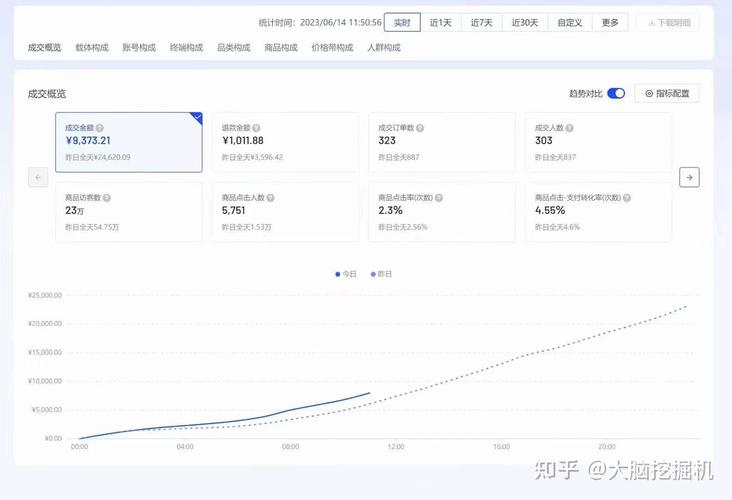This screenshot has height=500, width=732.
Task: Click the help icon next to 成交金额
Action: [99, 128]
